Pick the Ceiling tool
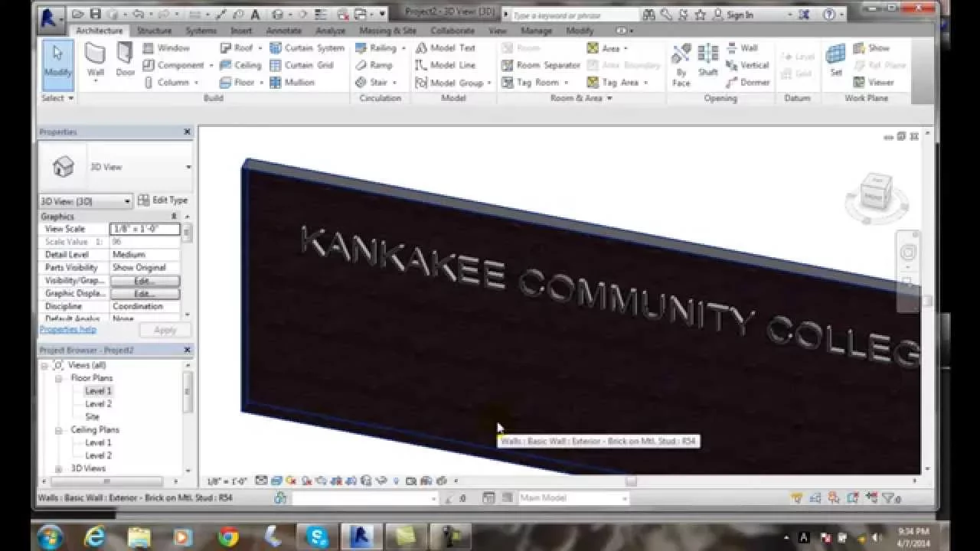 coord(240,65)
